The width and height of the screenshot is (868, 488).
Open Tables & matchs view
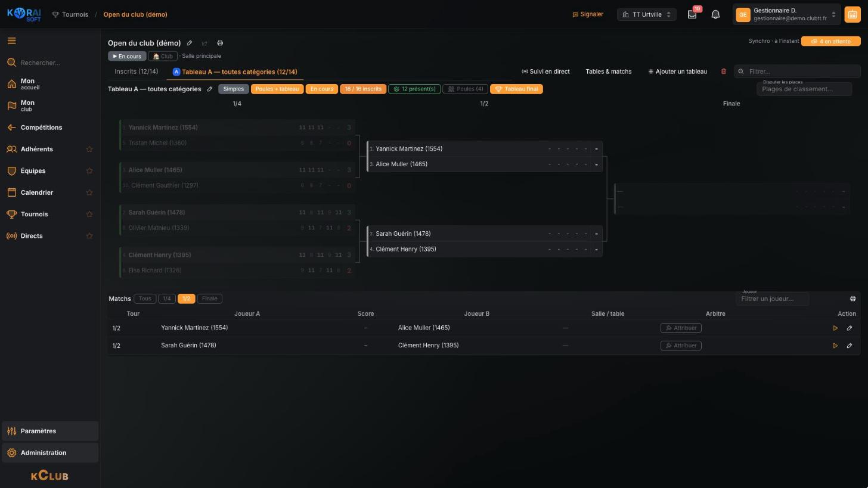pyautogui.click(x=609, y=72)
